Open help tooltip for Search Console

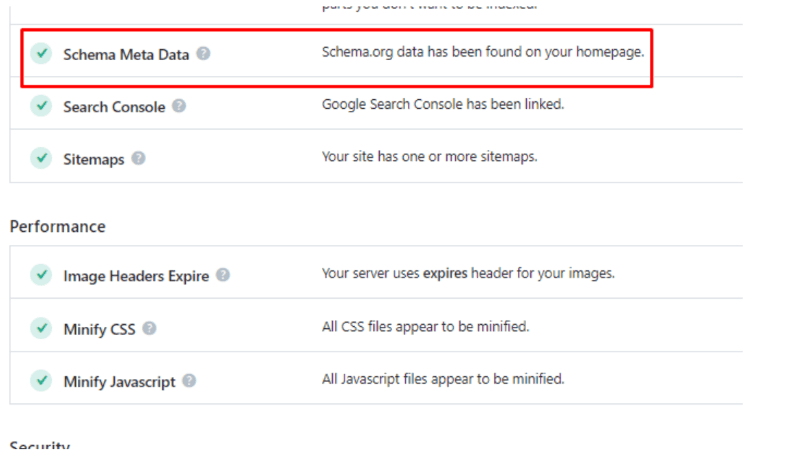(x=179, y=106)
